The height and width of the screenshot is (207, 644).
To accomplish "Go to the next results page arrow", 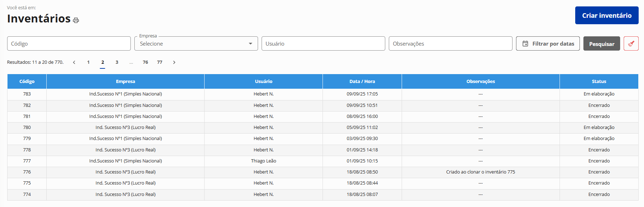I will coord(174,62).
